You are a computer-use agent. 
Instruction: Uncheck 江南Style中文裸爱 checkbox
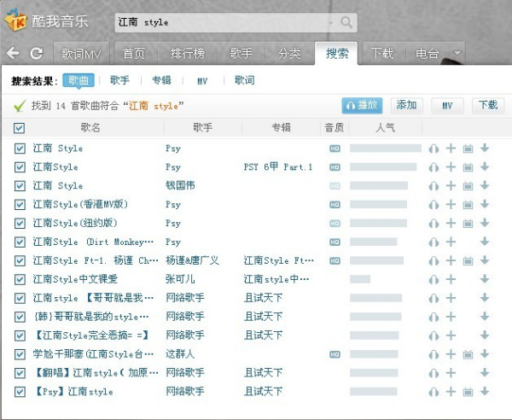20,279
